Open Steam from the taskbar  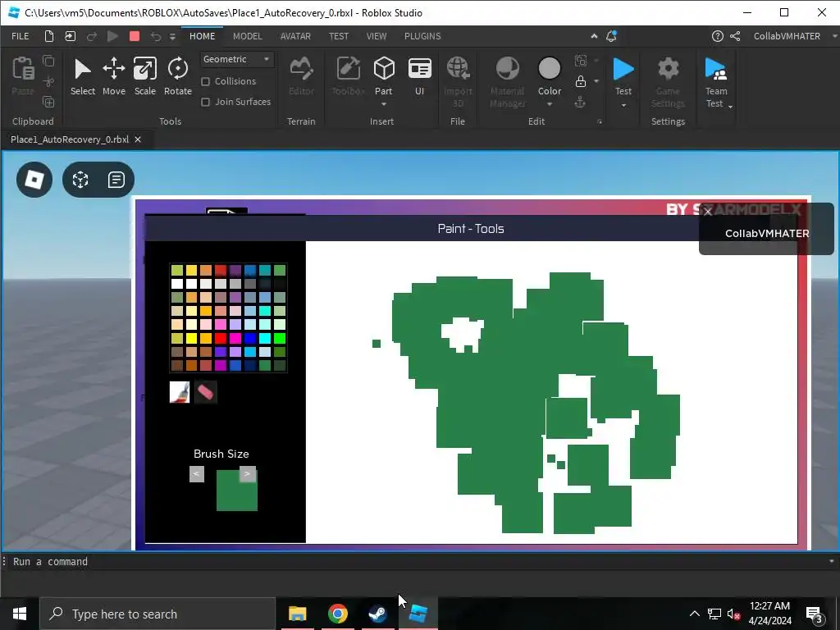click(377, 614)
